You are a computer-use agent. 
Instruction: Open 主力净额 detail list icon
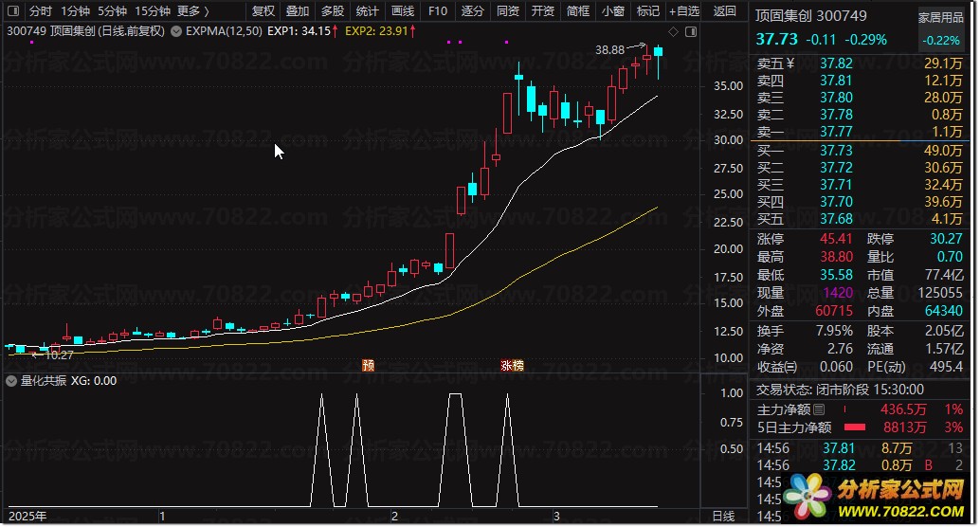point(819,410)
